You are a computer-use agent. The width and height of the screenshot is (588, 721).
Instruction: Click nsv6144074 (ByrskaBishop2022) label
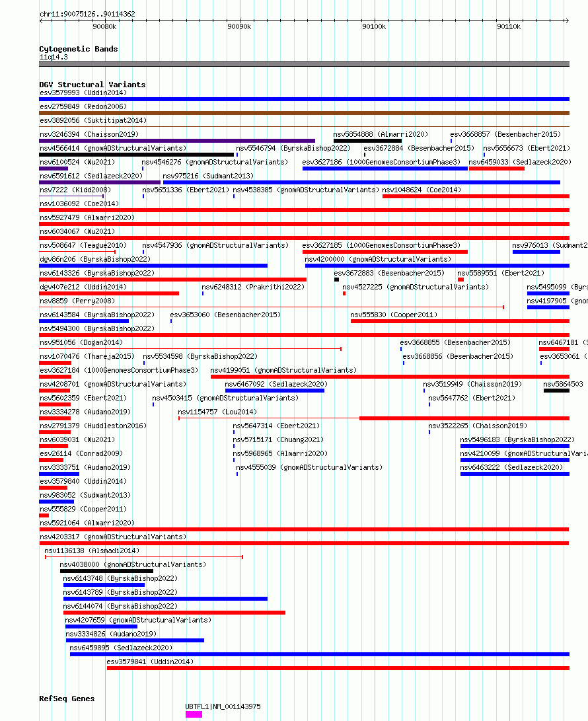click(120, 606)
